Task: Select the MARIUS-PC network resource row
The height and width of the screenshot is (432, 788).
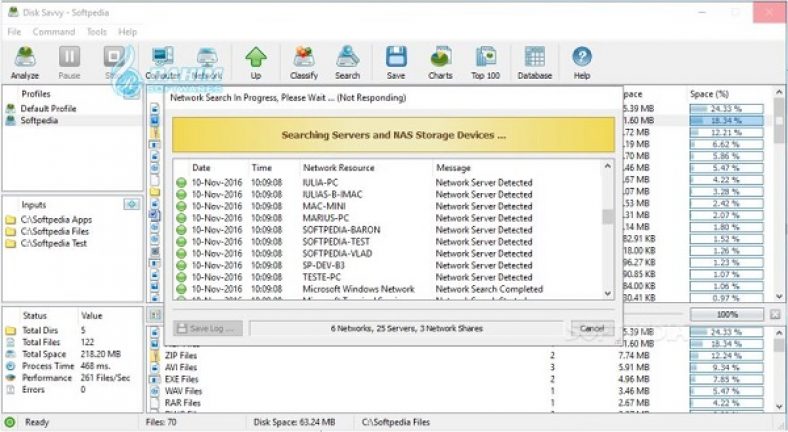Action: [x=387, y=218]
